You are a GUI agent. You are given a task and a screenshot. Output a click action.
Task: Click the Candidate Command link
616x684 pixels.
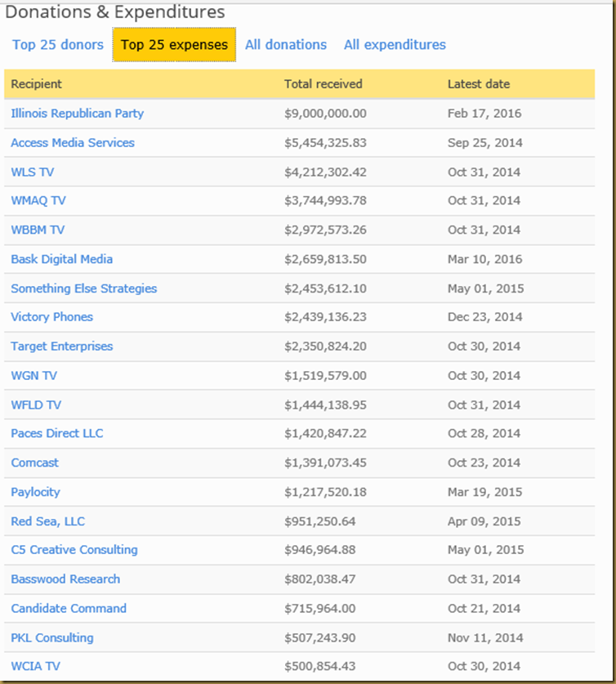click(69, 608)
